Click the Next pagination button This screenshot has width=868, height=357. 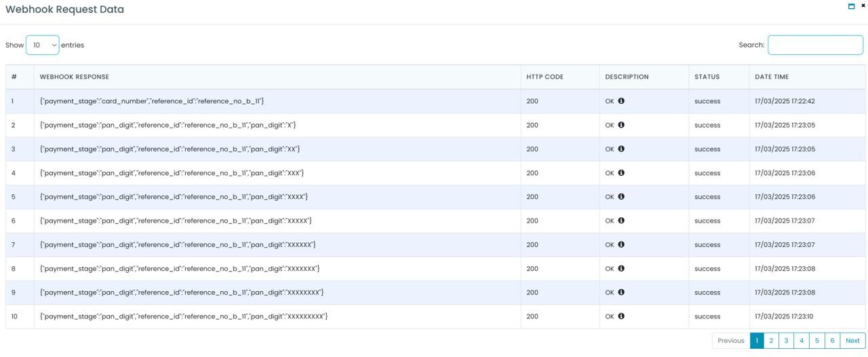click(852, 341)
